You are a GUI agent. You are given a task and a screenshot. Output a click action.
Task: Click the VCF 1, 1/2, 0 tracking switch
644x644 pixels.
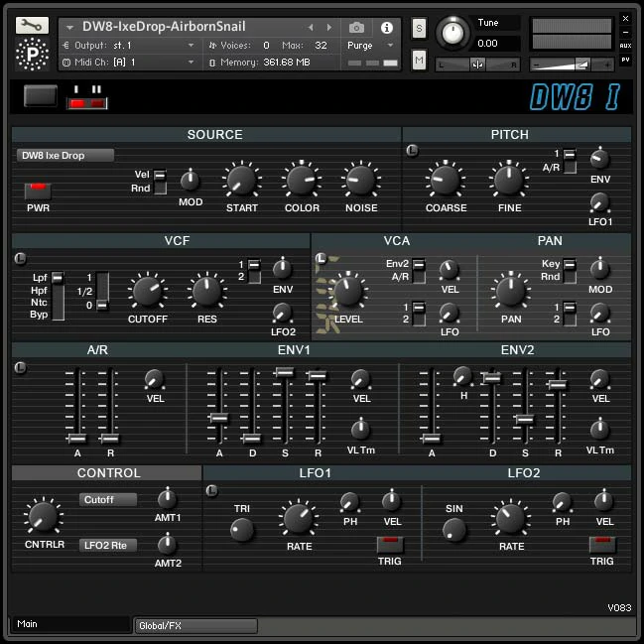tap(102, 291)
